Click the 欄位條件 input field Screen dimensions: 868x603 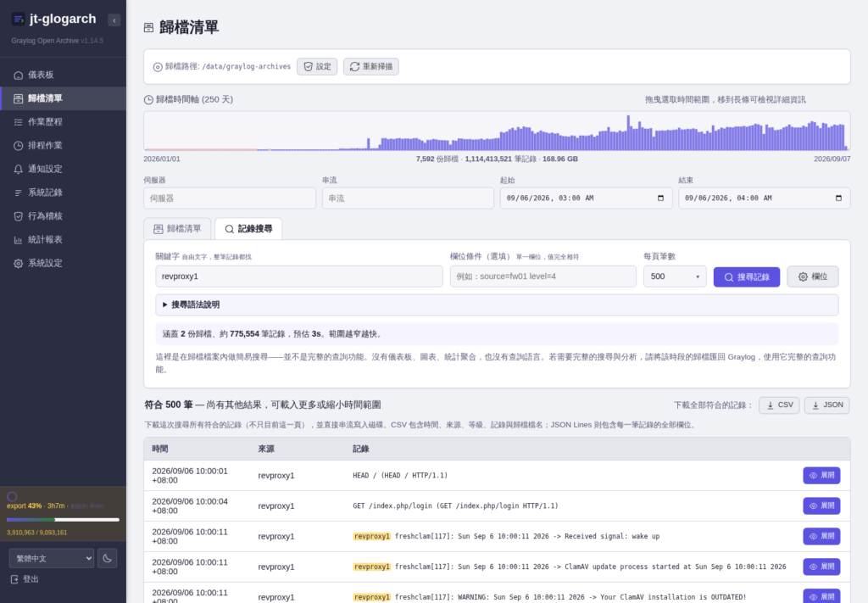[543, 276]
